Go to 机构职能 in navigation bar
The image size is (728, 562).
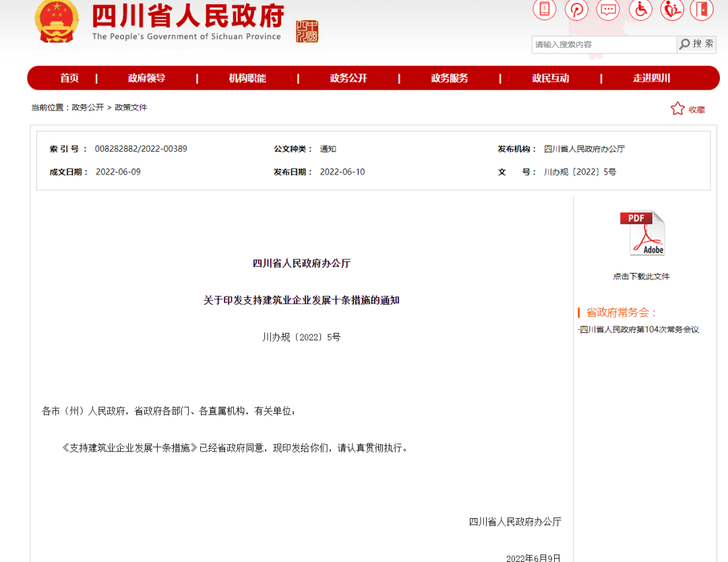(247, 78)
